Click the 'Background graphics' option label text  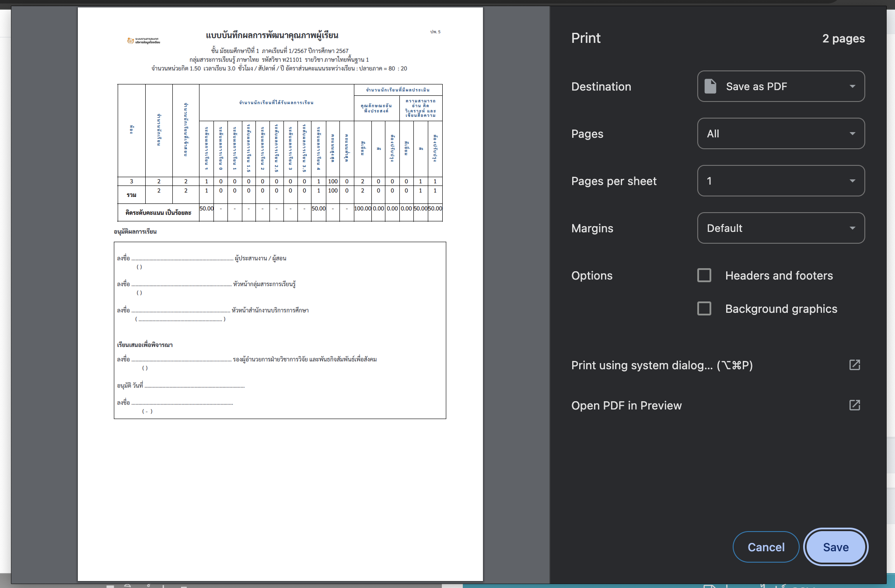tap(781, 309)
